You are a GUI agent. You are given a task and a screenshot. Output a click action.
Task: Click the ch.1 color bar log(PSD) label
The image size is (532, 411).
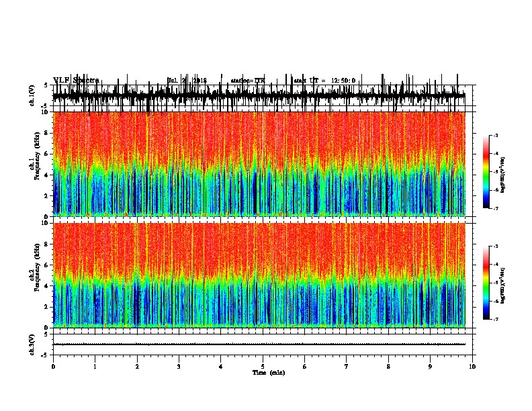pyautogui.click(x=503, y=175)
